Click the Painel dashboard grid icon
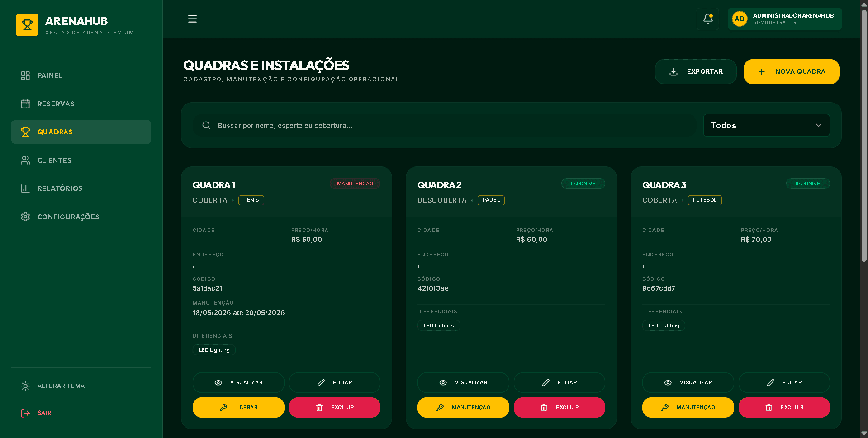868x438 pixels. 25,75
